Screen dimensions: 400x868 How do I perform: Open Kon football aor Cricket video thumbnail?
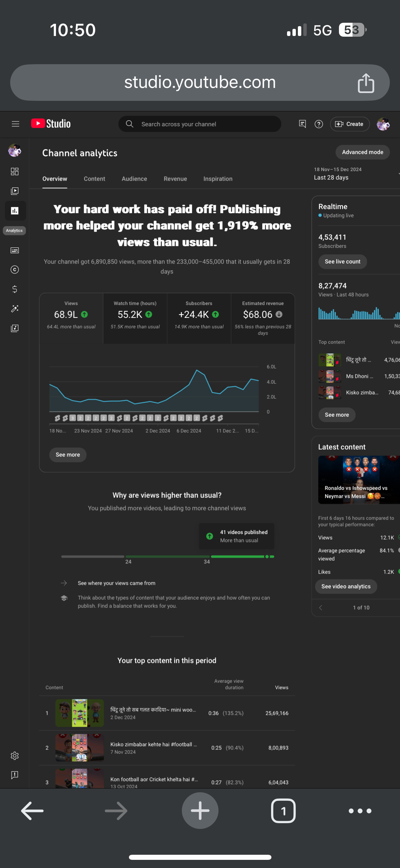click(80, 778)
